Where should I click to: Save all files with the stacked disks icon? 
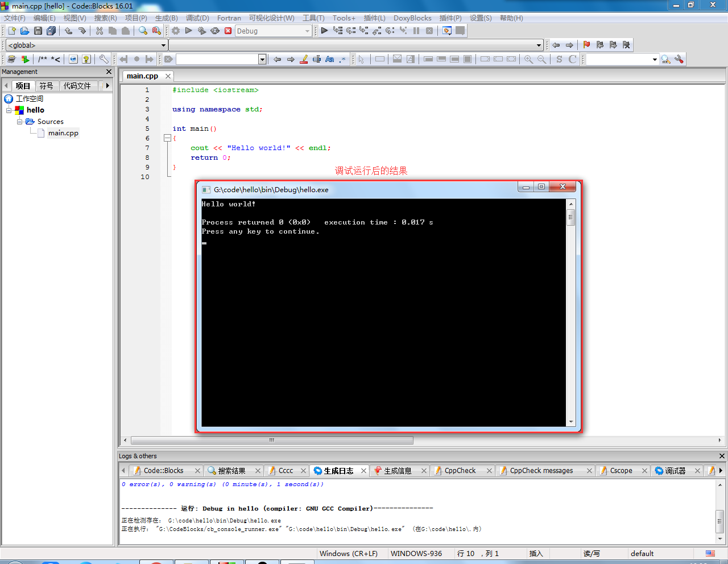51,31
